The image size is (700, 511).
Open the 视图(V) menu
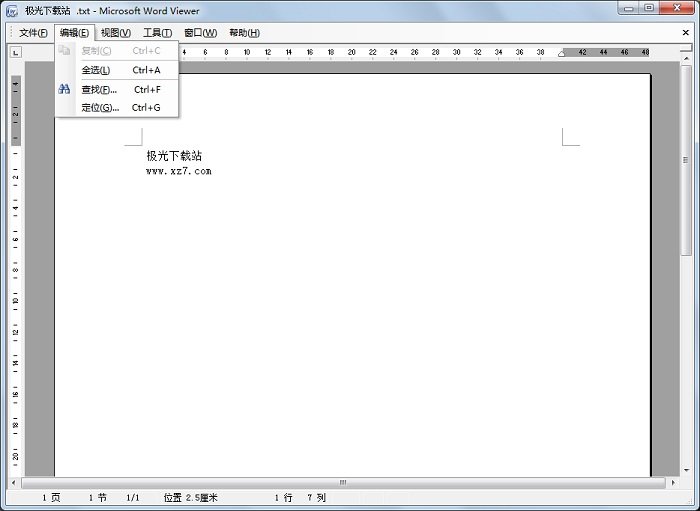click(x=116, y=33)
